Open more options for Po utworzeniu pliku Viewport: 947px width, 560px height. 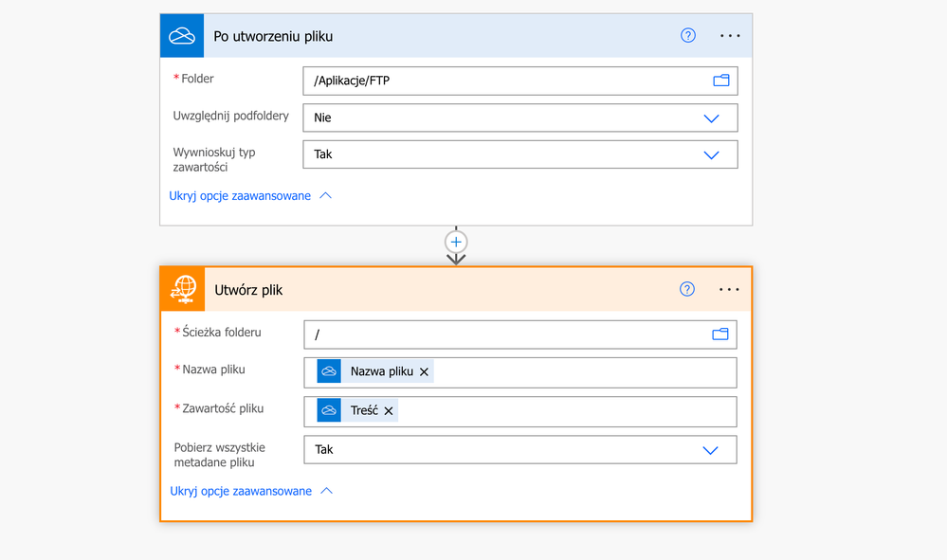[730, 36]
